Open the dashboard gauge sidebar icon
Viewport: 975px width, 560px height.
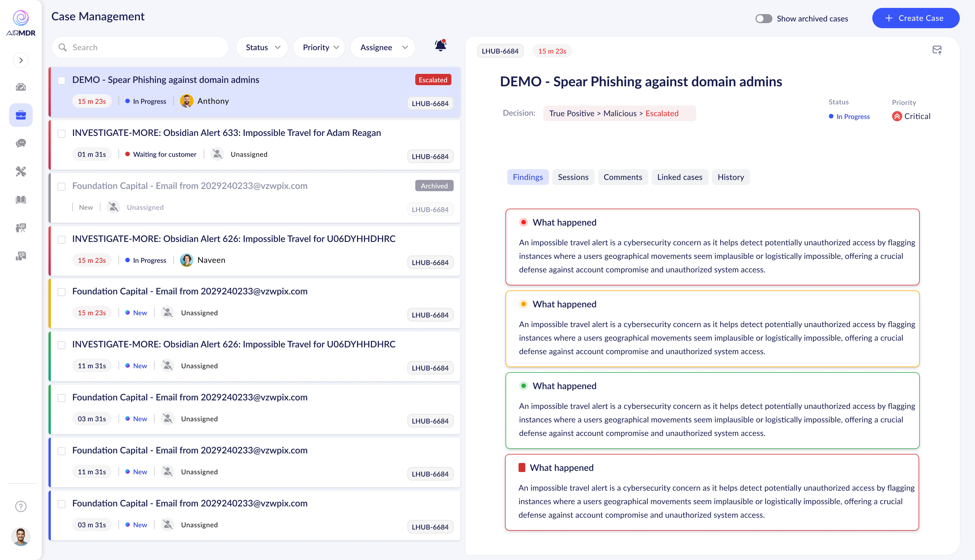tap(21, 87)
